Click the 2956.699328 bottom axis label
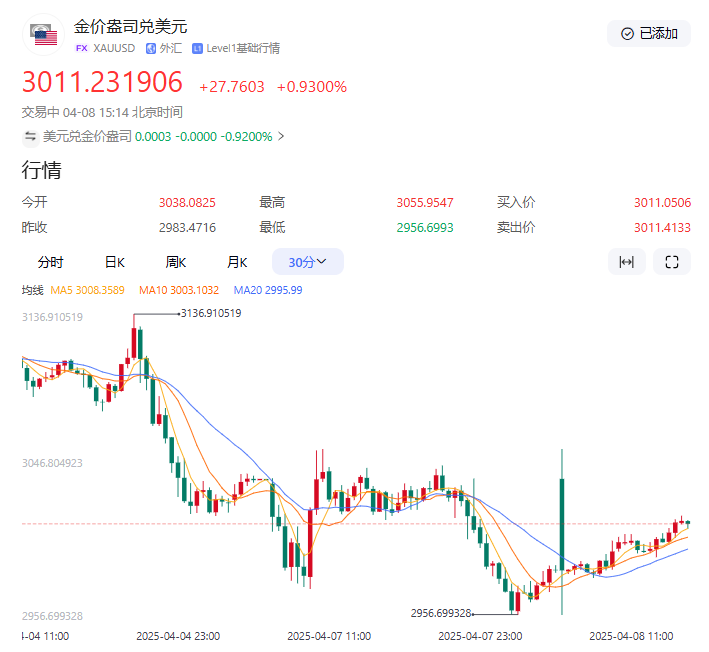709x652 pixels. click(52, 616)
